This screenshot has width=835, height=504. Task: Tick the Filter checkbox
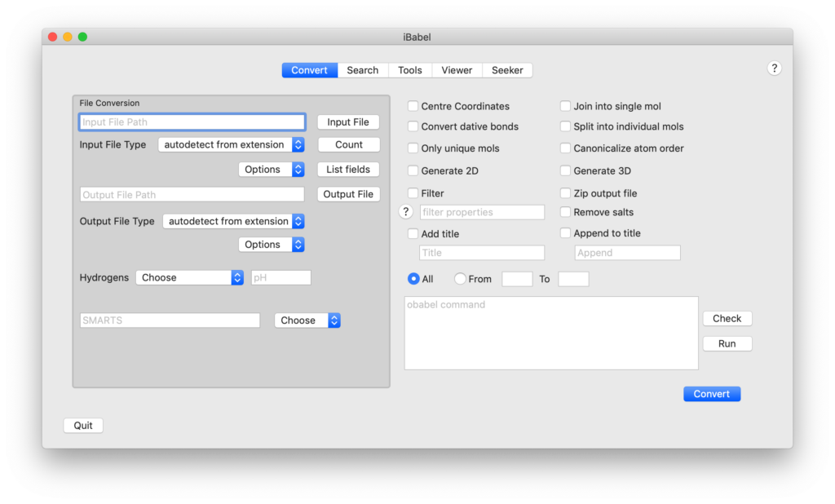413,192
